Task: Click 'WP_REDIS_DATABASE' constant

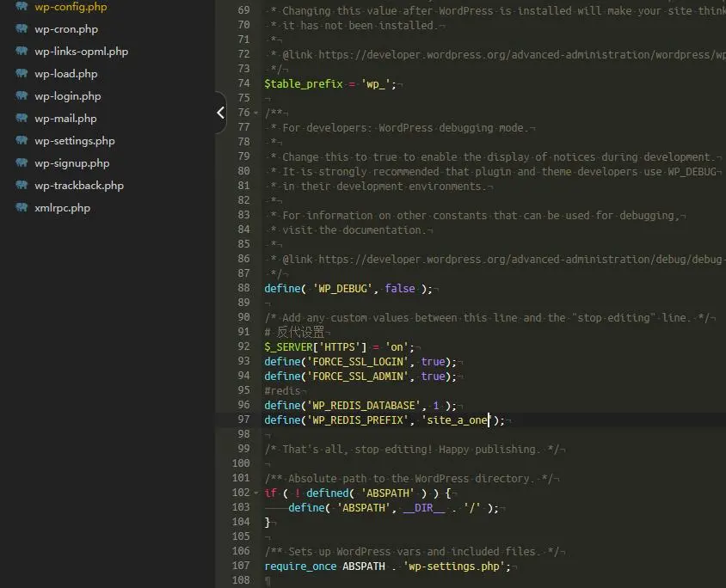Action: [364, 406]
